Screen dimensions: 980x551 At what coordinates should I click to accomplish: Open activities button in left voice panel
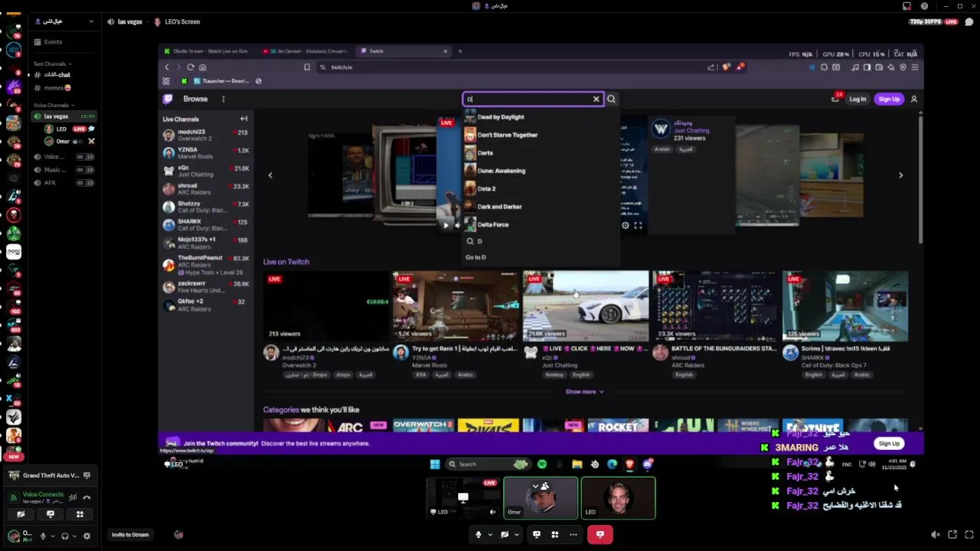(x=80, y=514)
